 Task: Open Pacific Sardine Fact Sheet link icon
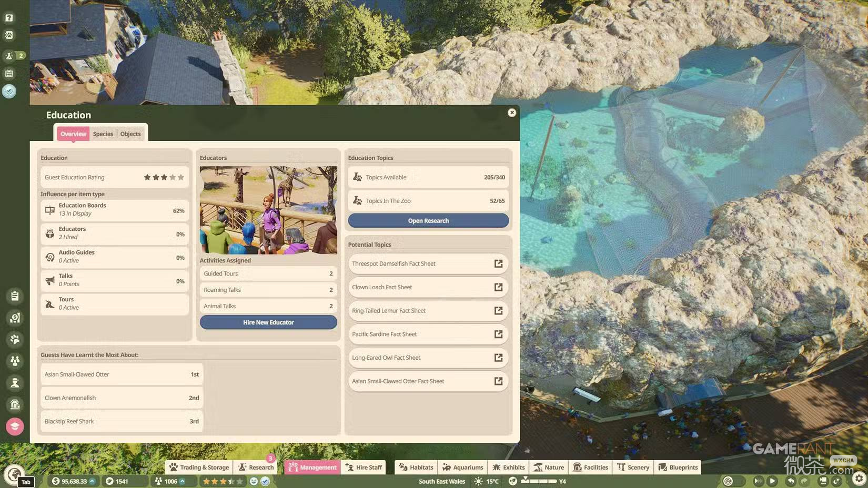click(x=498, y=334)
